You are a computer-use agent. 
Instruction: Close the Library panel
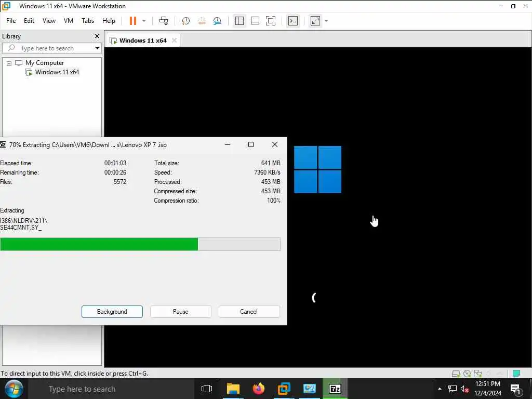coord(97,36)
